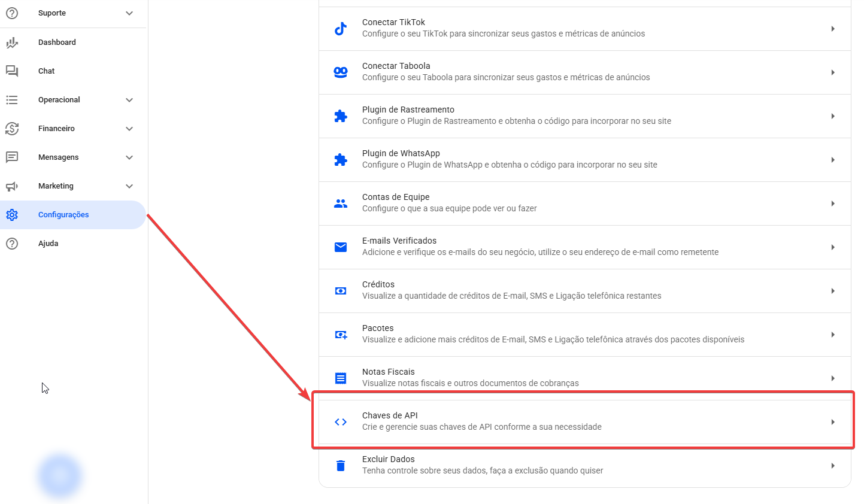This screenshot has height=504, width=864.
Task: Open Conectar TikTok via its right arrow
Action: click(x=833, y=29)
